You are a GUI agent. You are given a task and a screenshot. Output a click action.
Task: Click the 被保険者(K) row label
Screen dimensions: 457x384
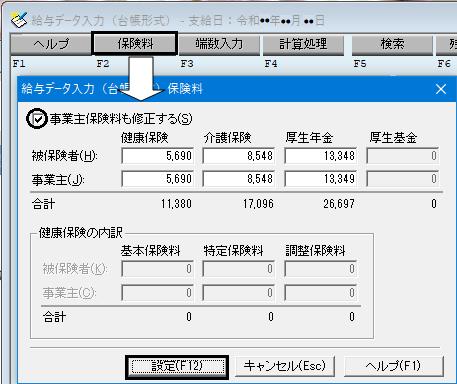click(x=75, y=269)
